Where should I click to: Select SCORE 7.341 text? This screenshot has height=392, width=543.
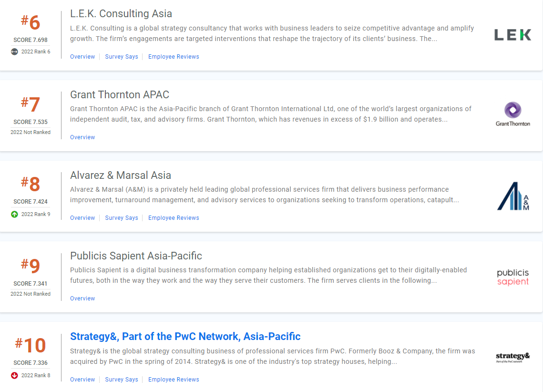tap(31, 284)
